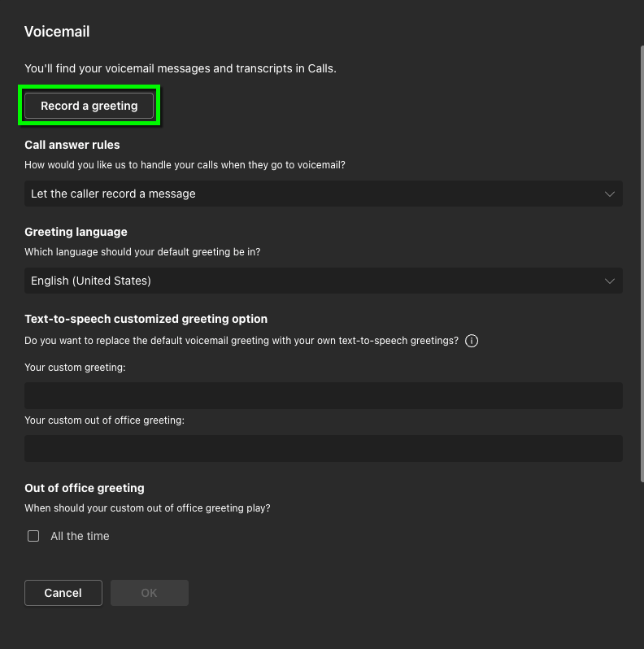
Task: Click the 'Greeting language' section heading
Action: (76, 232)
